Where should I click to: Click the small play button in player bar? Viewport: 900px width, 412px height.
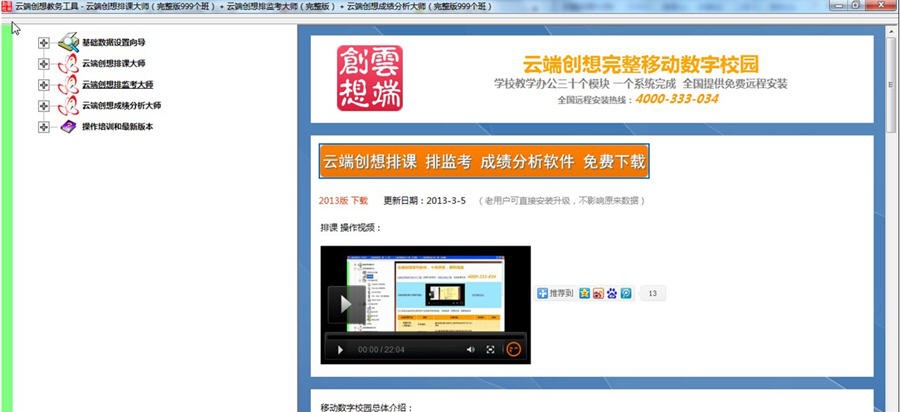point(340,349)
